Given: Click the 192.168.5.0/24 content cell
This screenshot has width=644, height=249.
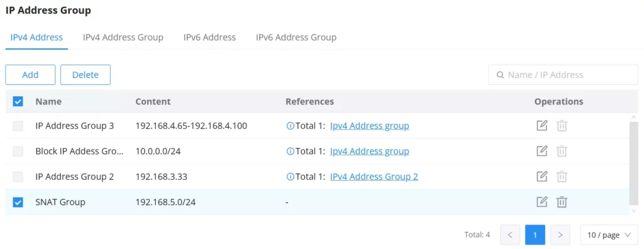Looking at the screenshot, I should pyautogui.click(x=165, y=202).
